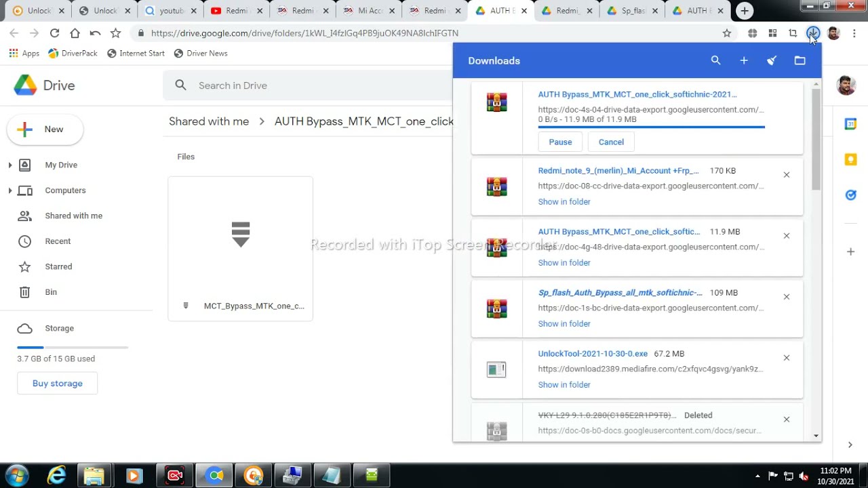Open the New item menu in Drive
The image size is (868, 488).
45,129
